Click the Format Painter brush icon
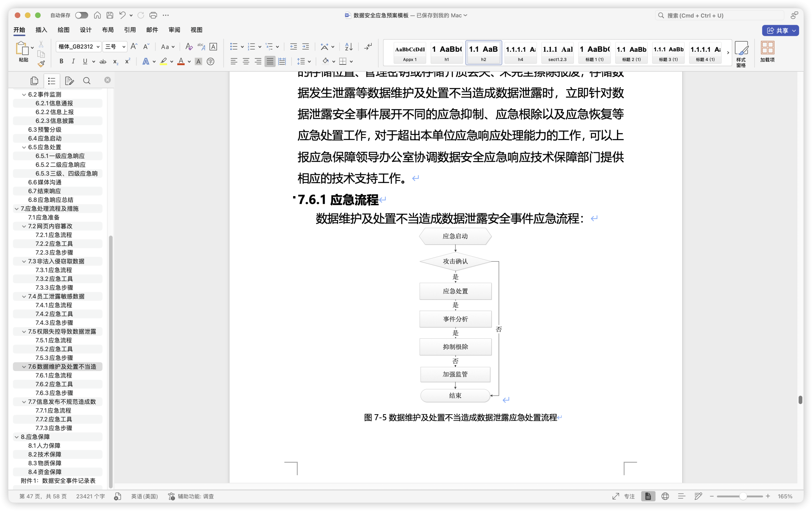Image resolution: width=812 pixels, height=511 pixels. coord(41,64)
